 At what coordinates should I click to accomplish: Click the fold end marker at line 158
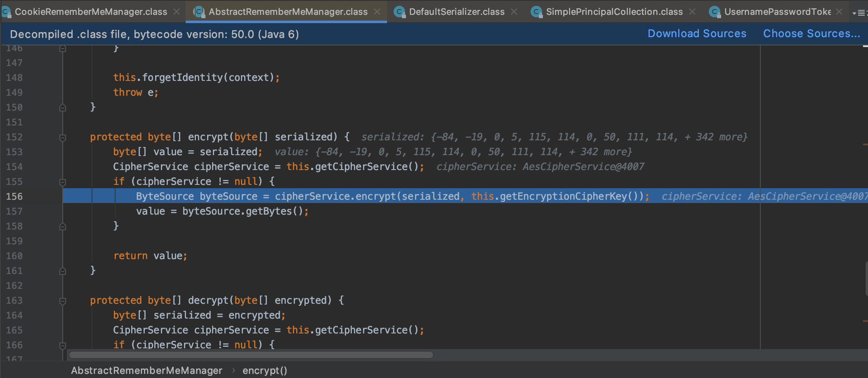[63, 226]
